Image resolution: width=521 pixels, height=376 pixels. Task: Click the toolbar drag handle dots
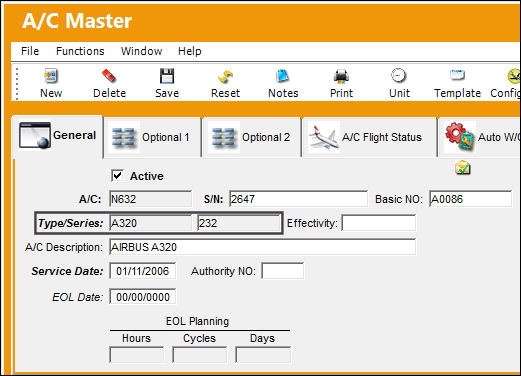(x=17, y=84)
